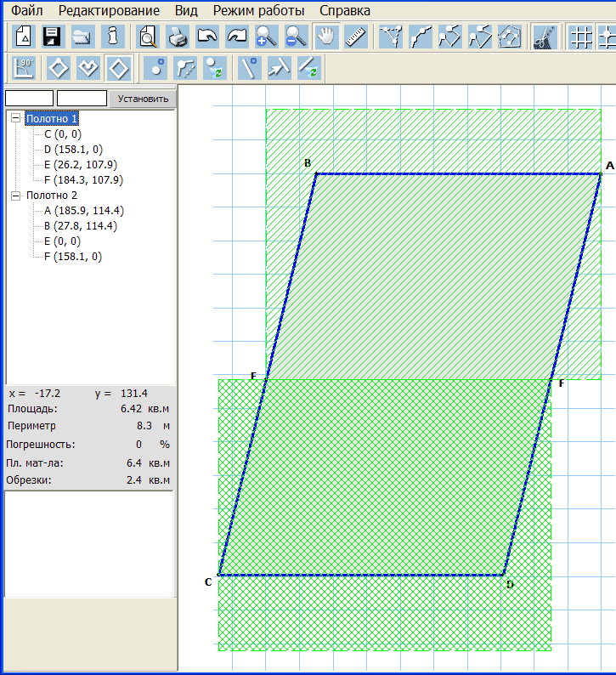Viewport: 616px width, 675px height.
Task: Select the highlighted diamond outline icon
Action: [118, 68]
